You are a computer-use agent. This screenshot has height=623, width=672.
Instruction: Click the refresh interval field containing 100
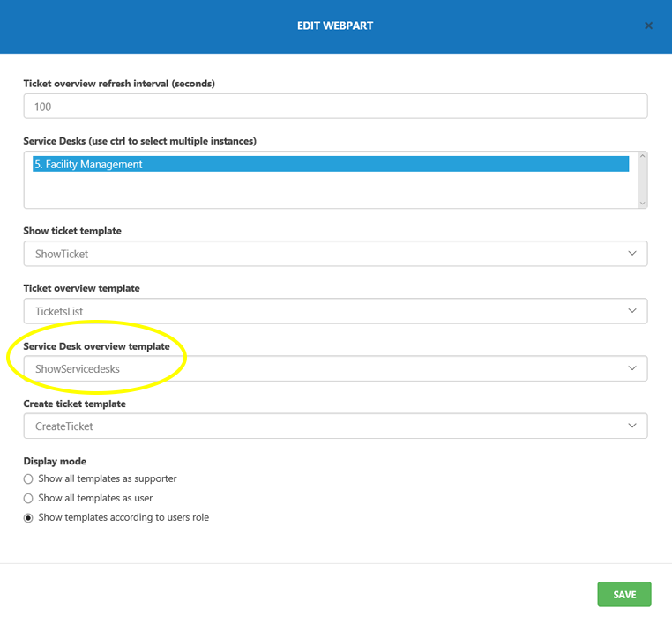point(335,107)
